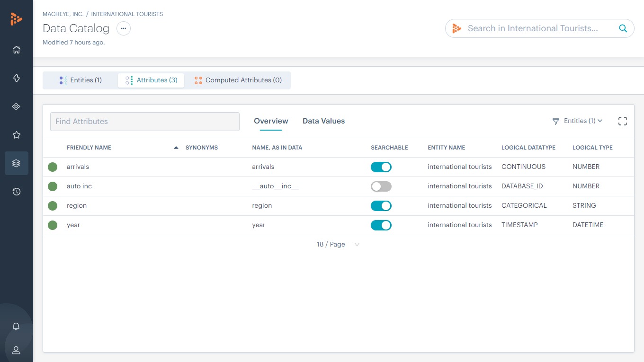Select the auto inc friendly name cell
644x362 pixels.
79,186
